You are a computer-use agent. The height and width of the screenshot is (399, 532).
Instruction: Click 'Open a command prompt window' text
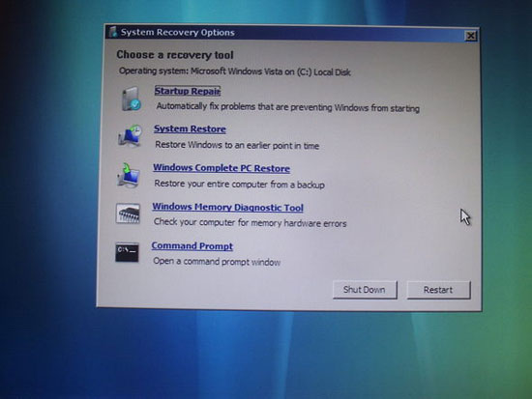pyautogui.click(x=217, y=262)
